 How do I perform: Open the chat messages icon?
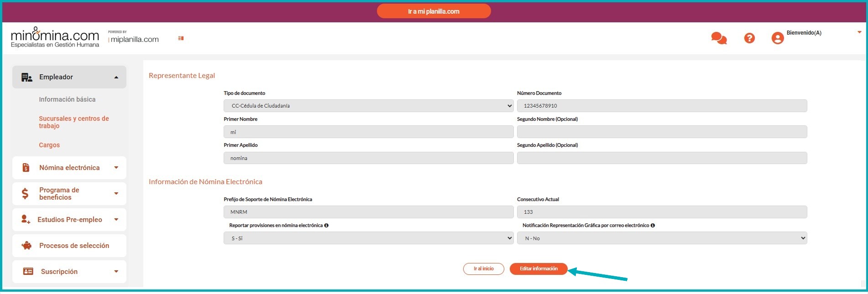pyautogui.click(x=718, y=38)
